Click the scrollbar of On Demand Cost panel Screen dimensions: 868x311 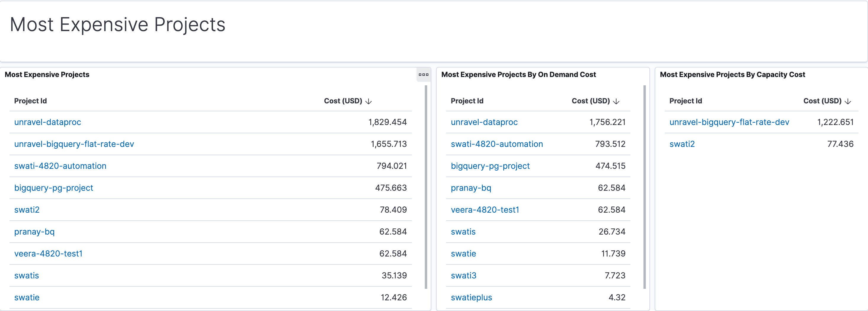tap(645, 187)
